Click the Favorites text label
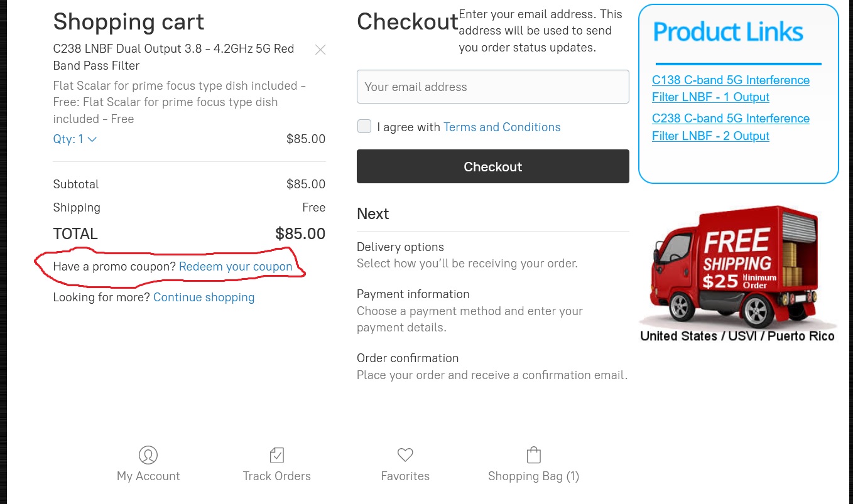 [405, 476]
